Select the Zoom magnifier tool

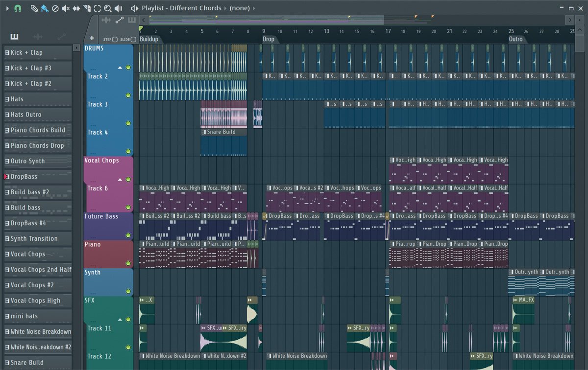[108, 8]
